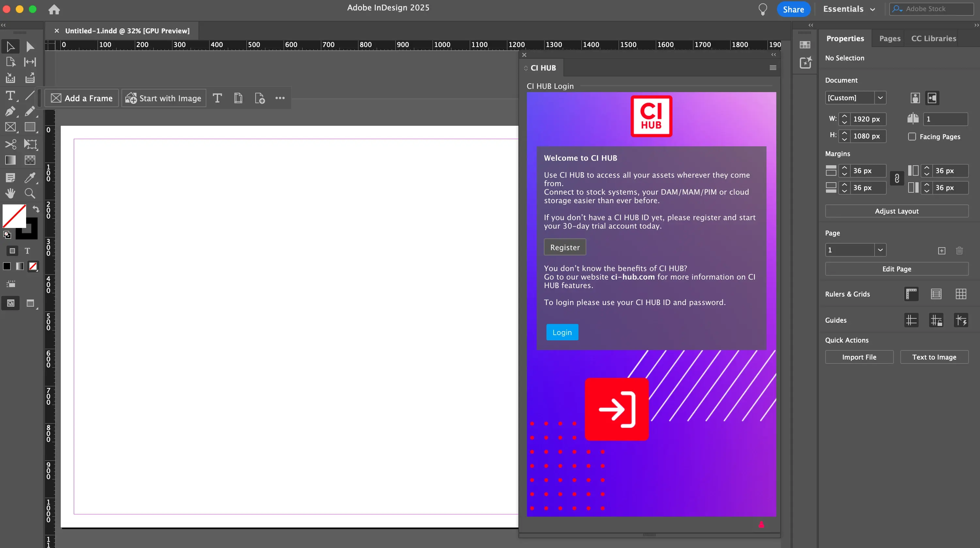980x548 pixels.
Task: Toggle lock guides icon
Action: [936, 320]
